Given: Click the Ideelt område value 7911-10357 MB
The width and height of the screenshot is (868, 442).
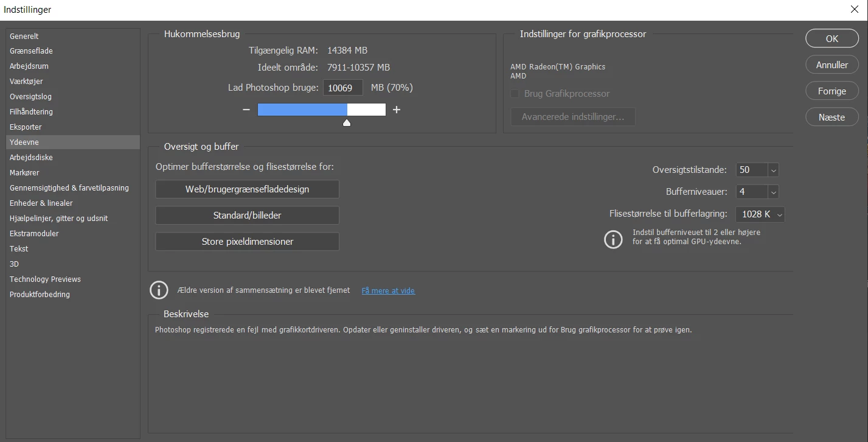Looking at the screenshot, I should [x=358, y=68].
